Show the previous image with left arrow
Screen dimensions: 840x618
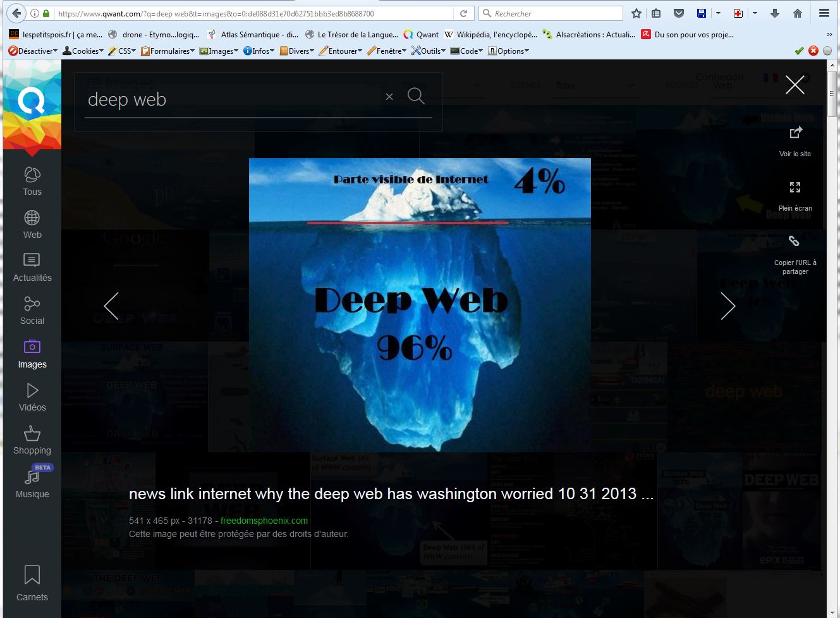tap(111, 306)
